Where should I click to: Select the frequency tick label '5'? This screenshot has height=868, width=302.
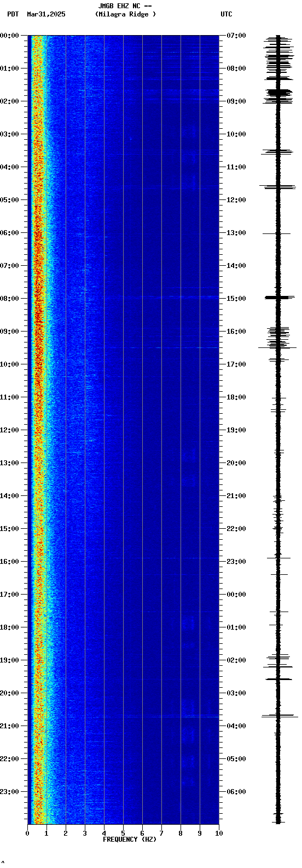pos(123,833)
